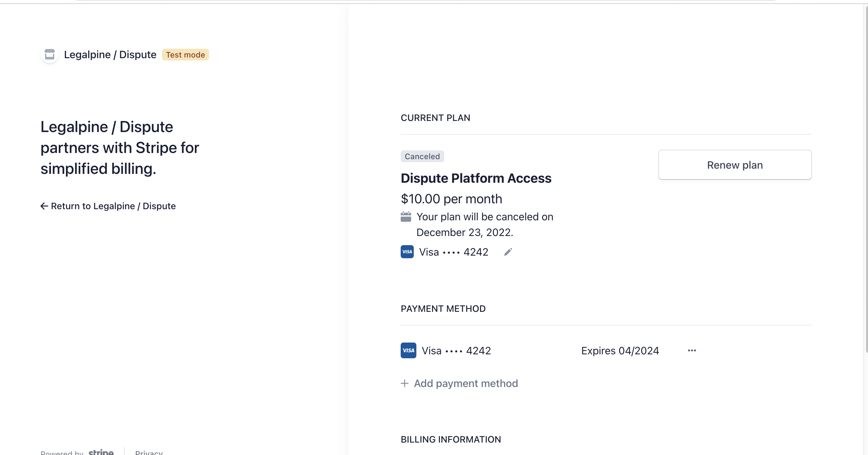Image resolution: width=868 pixels, height=455 pixels.
Task: Click Return to Legalpine / Dispute link
Action: point(108,206)
